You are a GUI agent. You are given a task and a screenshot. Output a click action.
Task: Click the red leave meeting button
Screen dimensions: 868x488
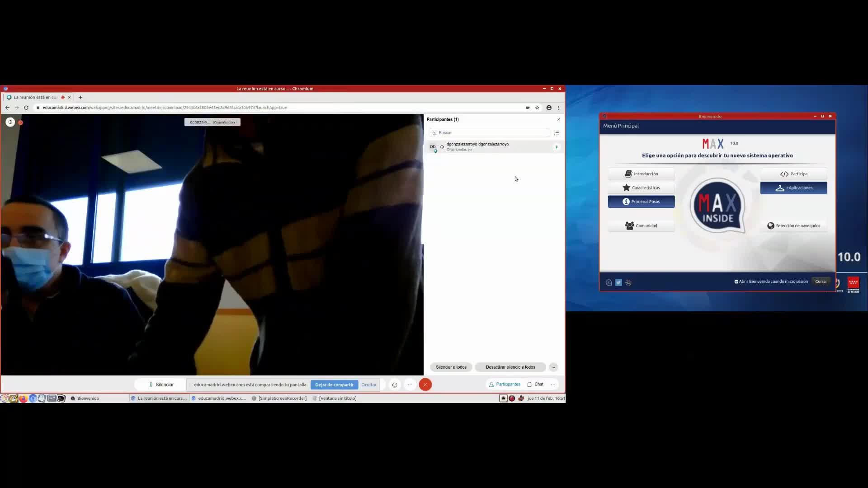[x=425, y=385]
